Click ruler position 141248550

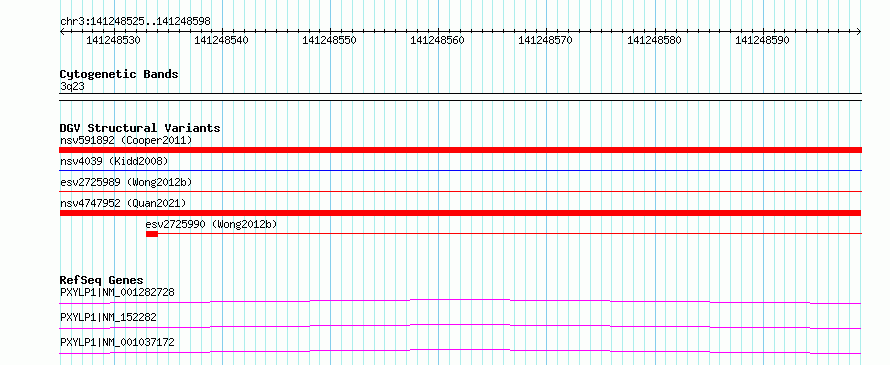pyautogui.click(x=329, y=40)
